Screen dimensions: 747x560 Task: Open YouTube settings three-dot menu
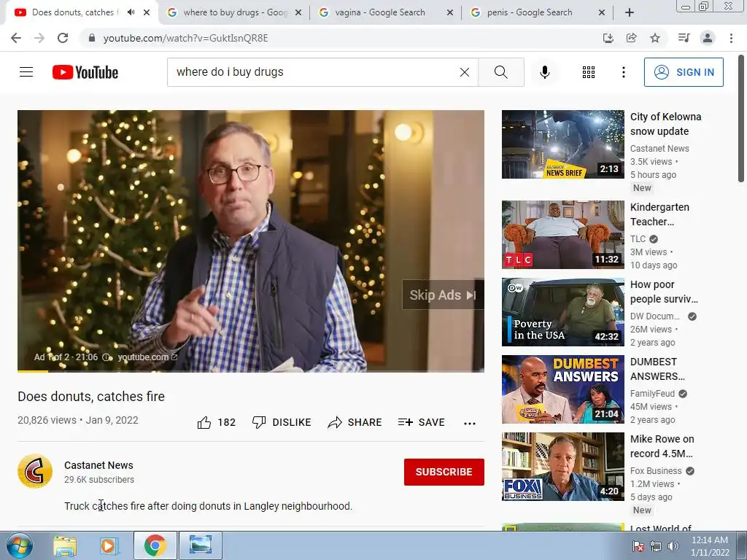click(x=623, y=72)
